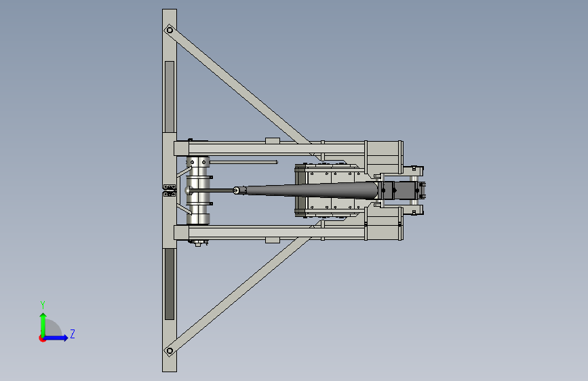Click the "Y" axis label
Image resolution: width=588 pixels, height=381 pixels.
(43, 304)
